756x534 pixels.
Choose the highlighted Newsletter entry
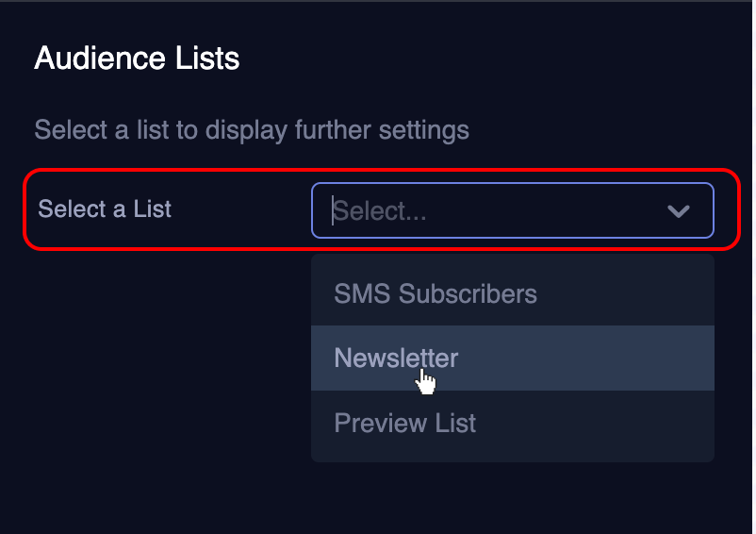pos(513,358)
